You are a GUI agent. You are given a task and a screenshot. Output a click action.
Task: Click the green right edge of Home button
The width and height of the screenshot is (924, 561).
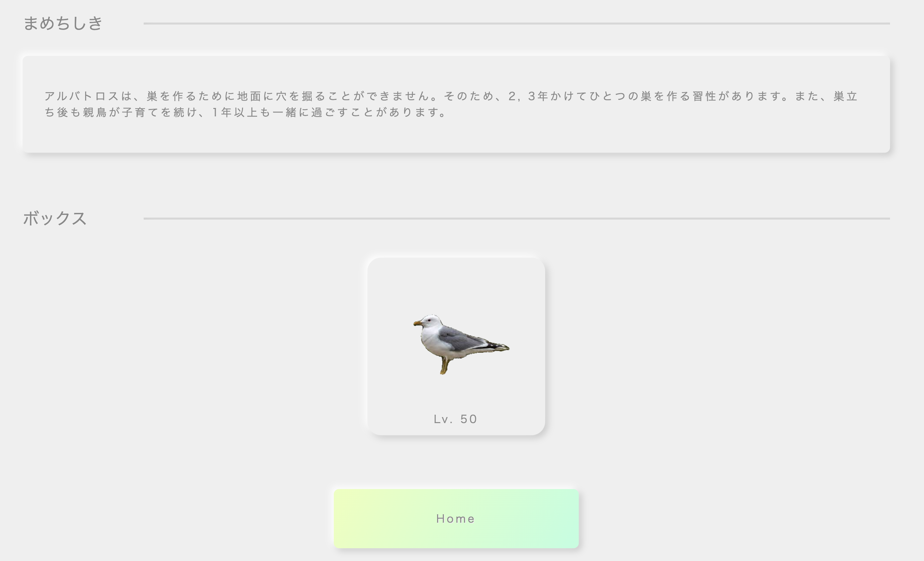pyautogui.click(x=570, y=519)
